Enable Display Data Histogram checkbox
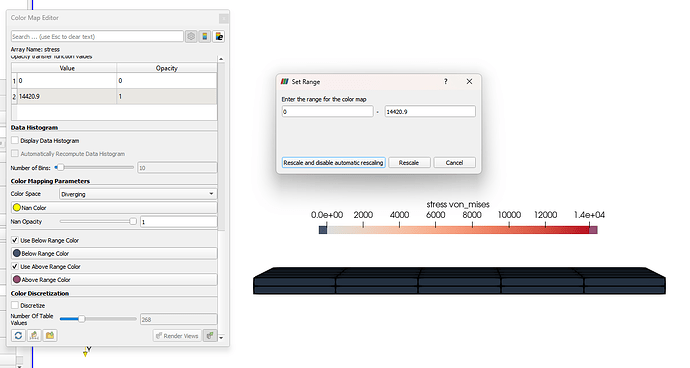The height and width of the screenshot is (368, 690). point(15,140)
